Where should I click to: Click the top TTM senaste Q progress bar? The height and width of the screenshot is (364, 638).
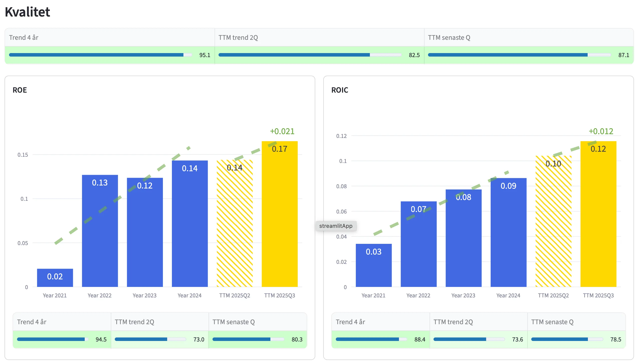(x=519, y=55)
